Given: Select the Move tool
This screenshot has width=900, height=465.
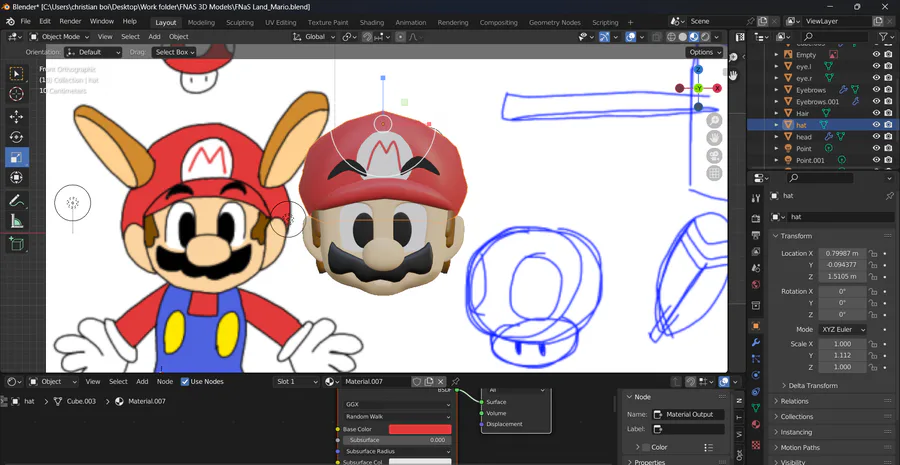Looking at the screenshot, I should (17, 117).
